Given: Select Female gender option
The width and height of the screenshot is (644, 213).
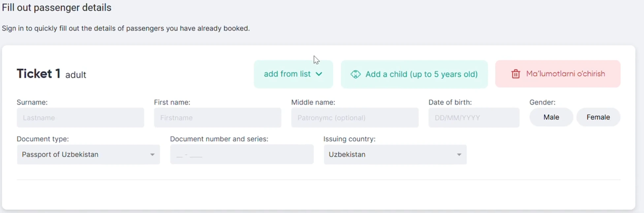Looking at the screenshot, I should [598, 117].
